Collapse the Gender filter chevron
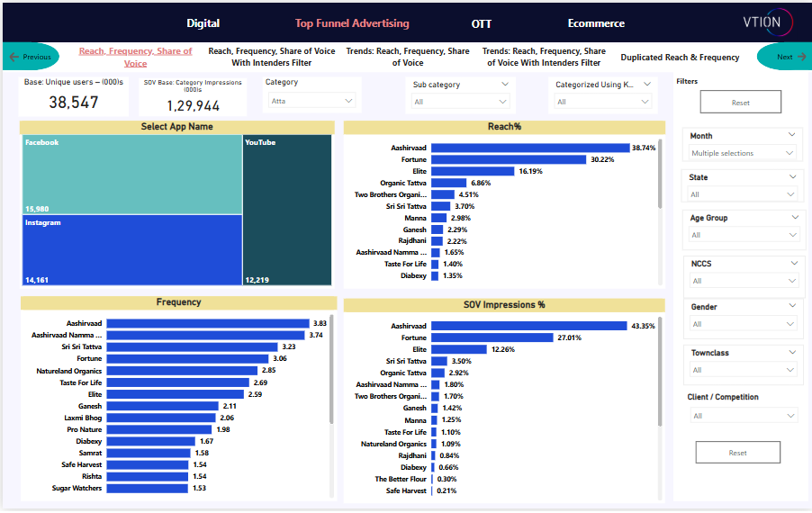The width and height of the screenshot is (812, 513). pos(792,306)
